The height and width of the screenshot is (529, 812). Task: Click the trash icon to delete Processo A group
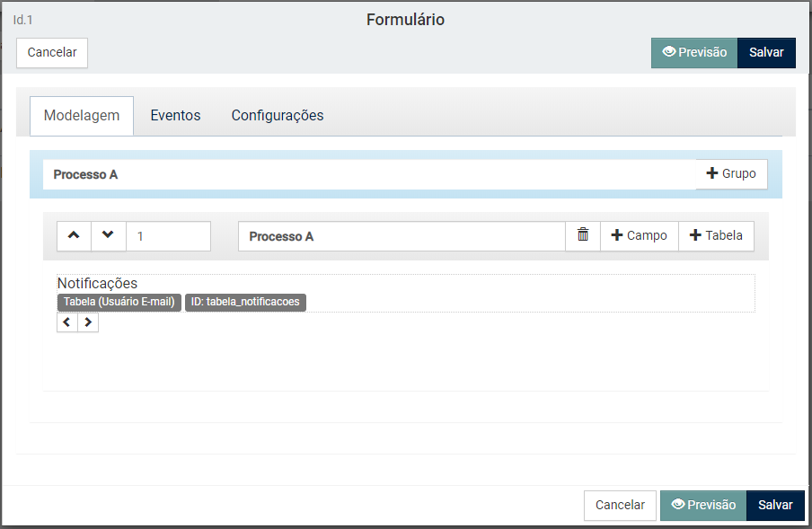583,236
